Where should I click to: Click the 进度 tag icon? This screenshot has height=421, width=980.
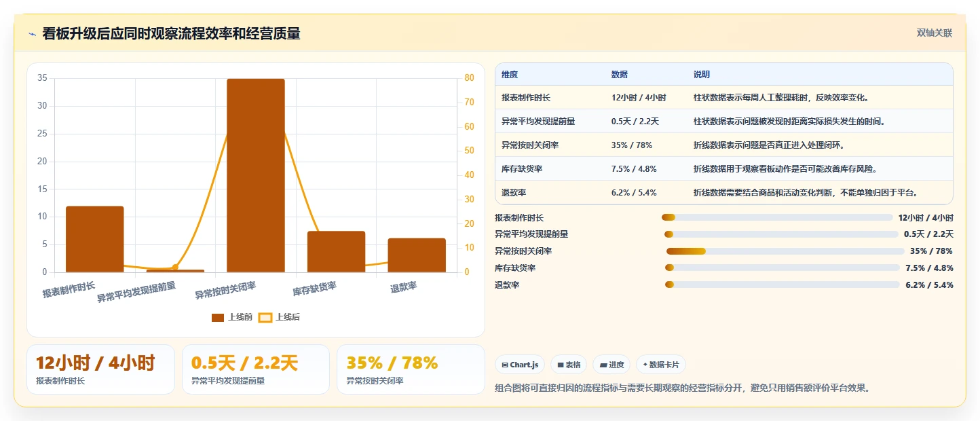(603, 365)
